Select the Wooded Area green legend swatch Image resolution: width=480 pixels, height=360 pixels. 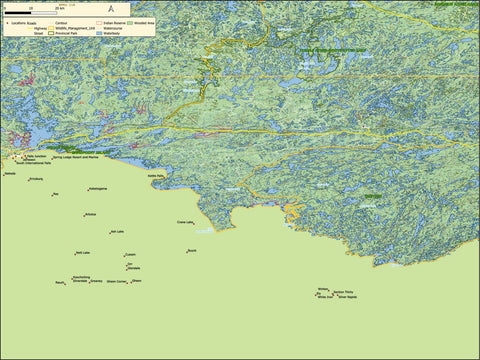pos(130,23)
